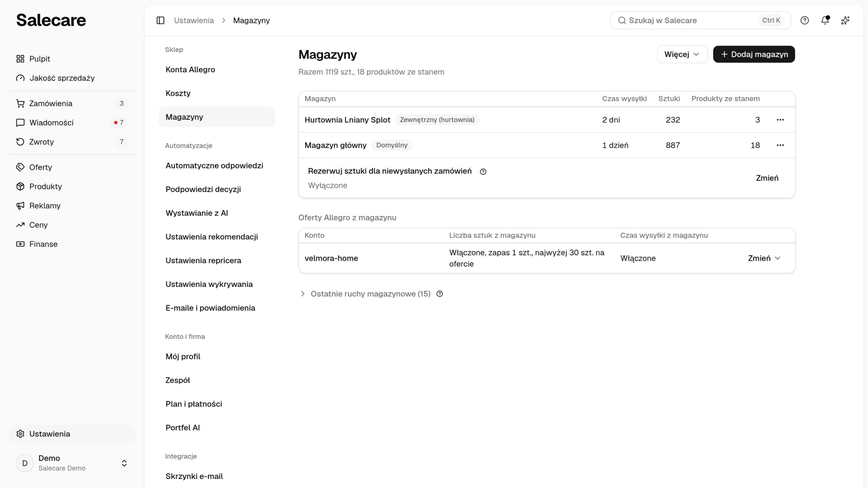The image size is (868, 488).
Task: Click the Hurtownia Lniany Splot warehouse name
Action: point(347,120)
